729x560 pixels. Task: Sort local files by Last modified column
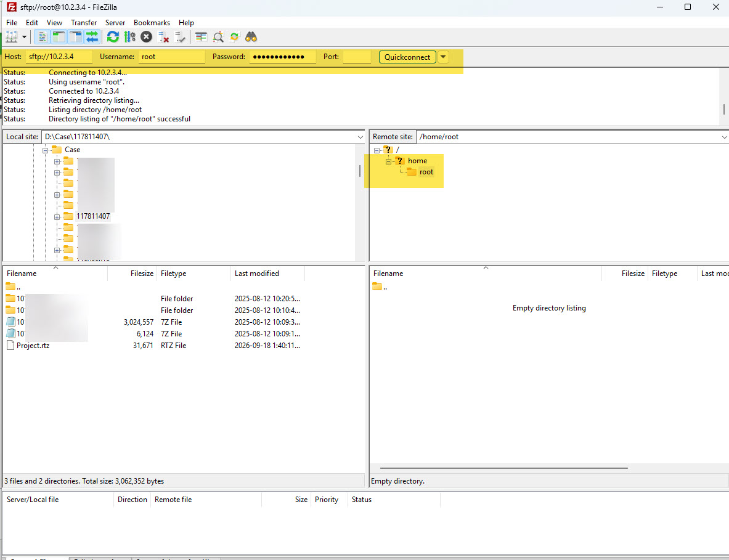point(268,274)
